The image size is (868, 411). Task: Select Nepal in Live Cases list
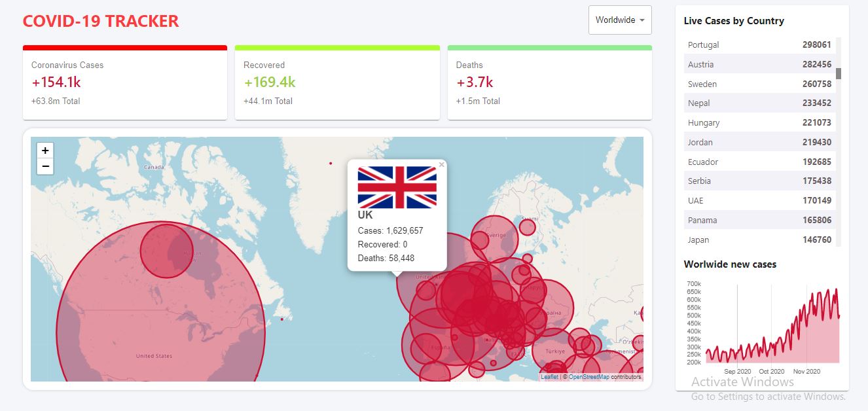[x=759, y=103]
